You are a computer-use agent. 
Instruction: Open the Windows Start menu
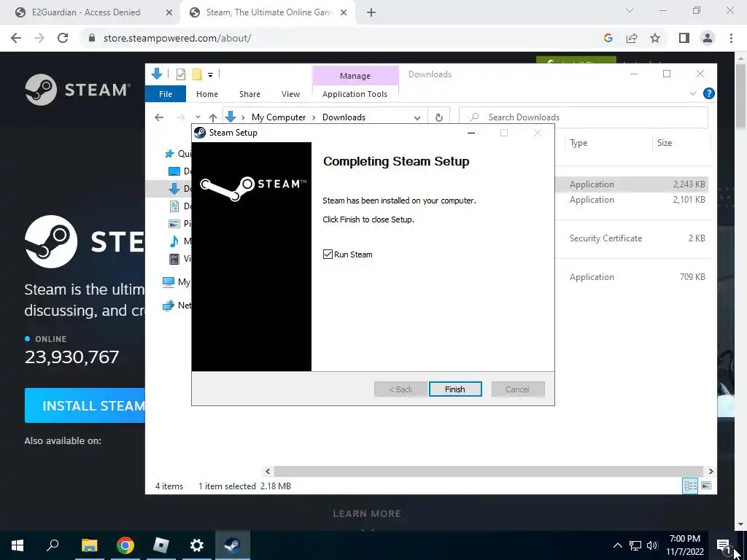[x=18, y=545]
